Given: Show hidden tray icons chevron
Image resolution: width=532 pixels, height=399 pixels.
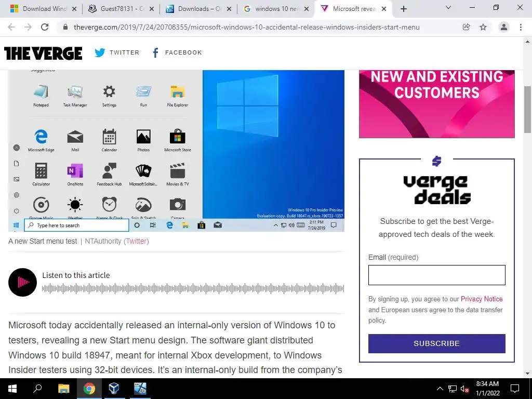Looking at the screenshot, I should [x=440, y=389].
